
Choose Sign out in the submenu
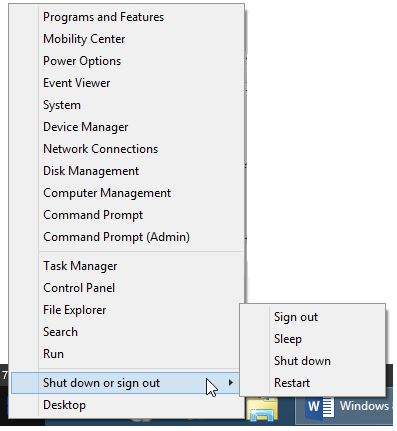296,317
